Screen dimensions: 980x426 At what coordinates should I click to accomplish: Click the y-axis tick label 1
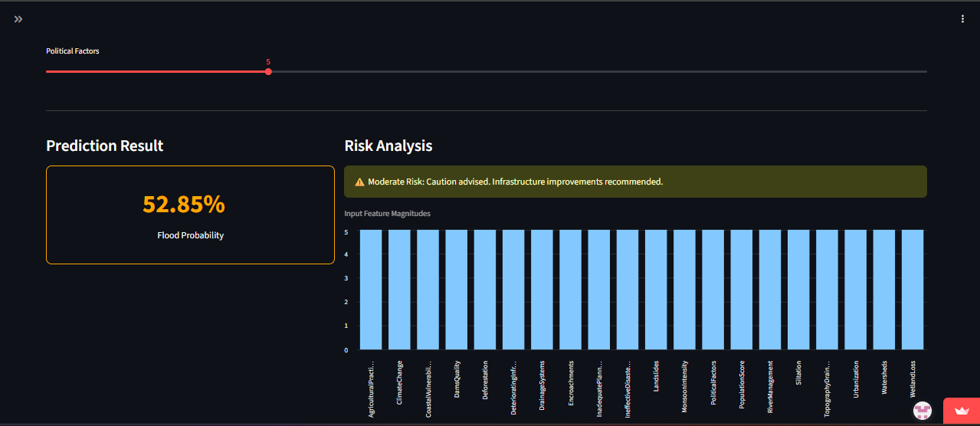(x=346, y=326)
